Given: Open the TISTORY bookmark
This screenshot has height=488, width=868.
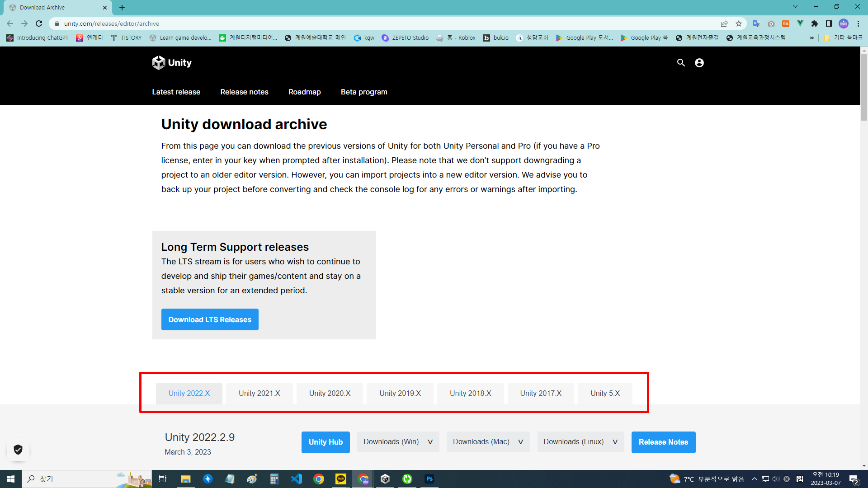Looking at the screenshot, I should point(126,38).
